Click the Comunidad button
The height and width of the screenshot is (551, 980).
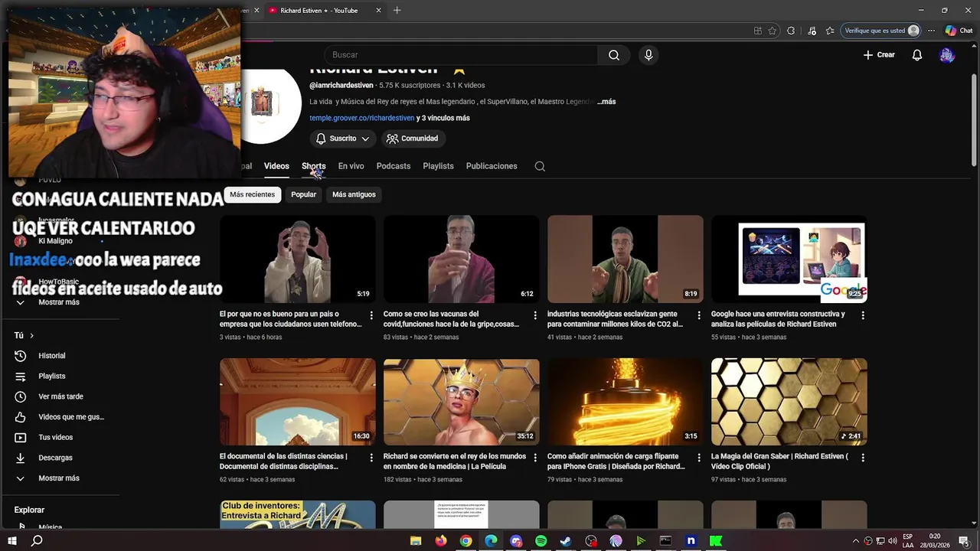(x=413, y=139)
